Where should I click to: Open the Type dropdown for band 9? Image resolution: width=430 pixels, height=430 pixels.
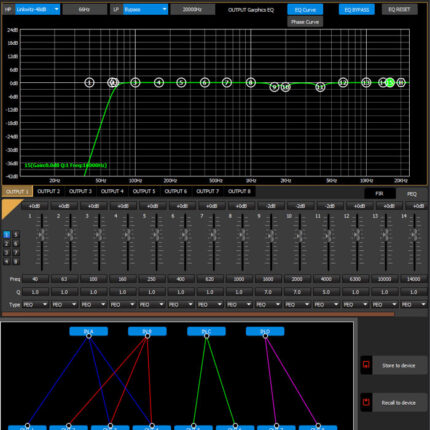[268, 304]
